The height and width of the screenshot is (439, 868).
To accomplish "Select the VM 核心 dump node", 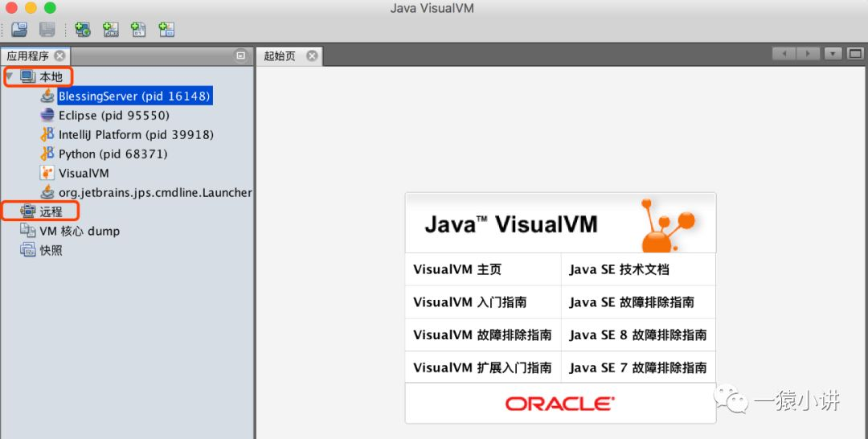I will (79, 231).
